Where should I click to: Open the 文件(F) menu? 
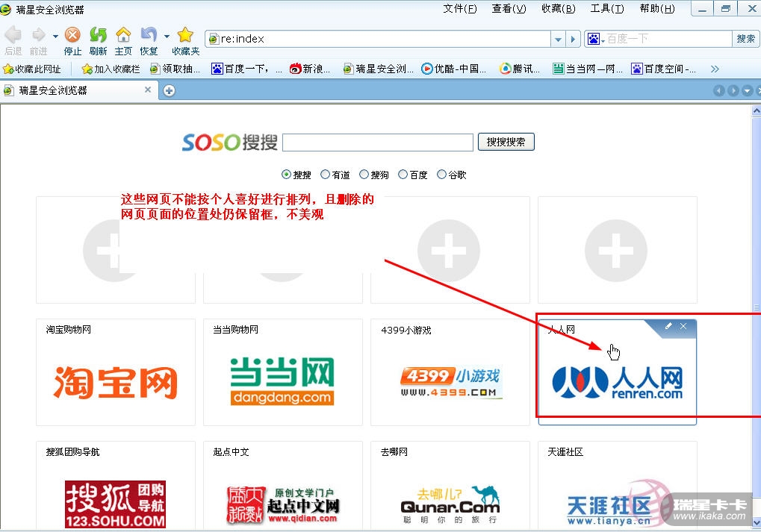[x=459, y=9]
